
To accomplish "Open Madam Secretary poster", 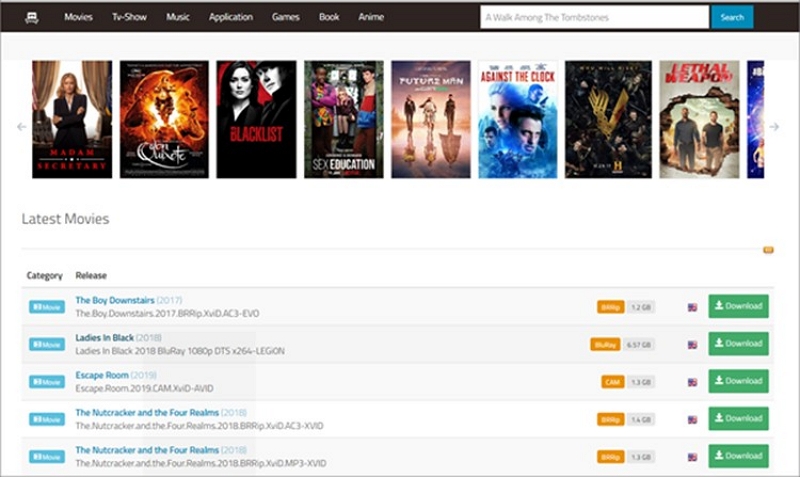I will (72, 119).
